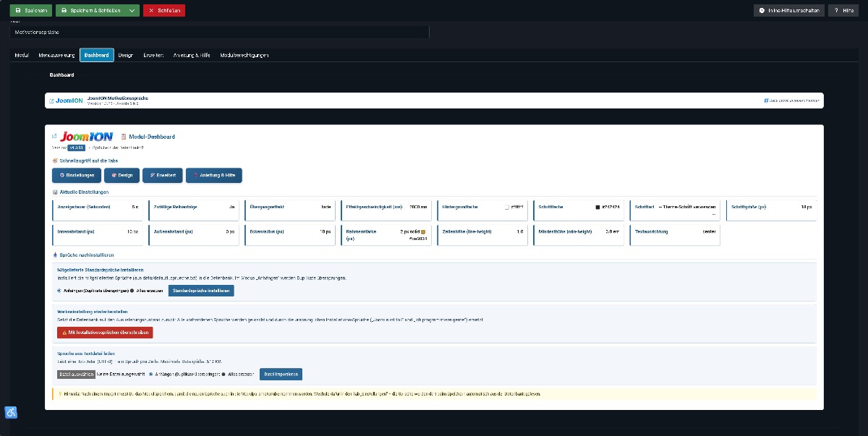Select the Dashboard tab
This screenshot has width=868, height=436.
coord(96,55)
